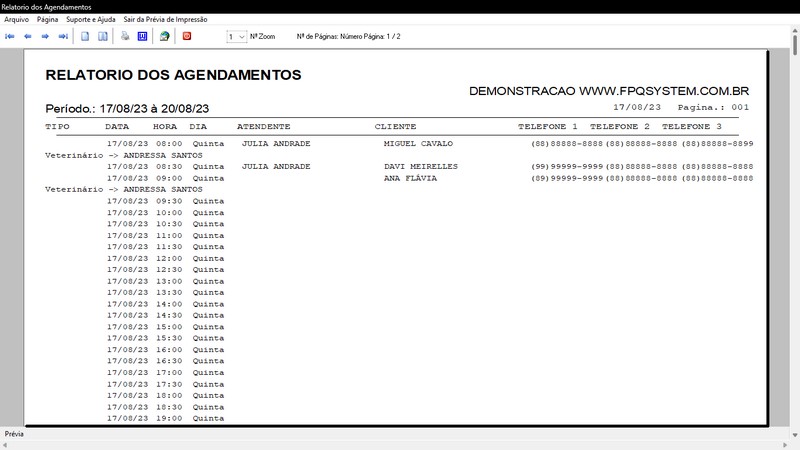The width and height of the screenshot is (800, 450).
Task: Click the globe export icon
Action: (164, 36)
